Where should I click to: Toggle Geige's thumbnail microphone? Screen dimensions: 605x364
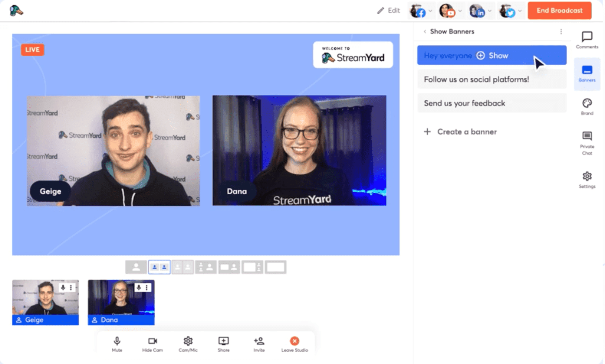63,288
